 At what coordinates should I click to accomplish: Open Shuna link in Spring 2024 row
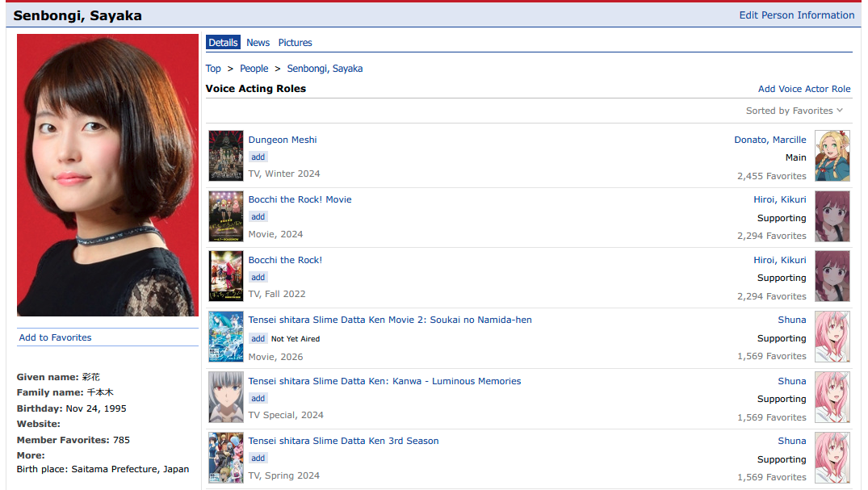791,441
